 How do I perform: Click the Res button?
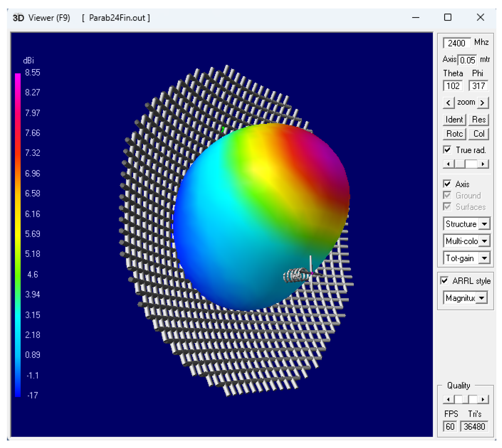[478, 120]
